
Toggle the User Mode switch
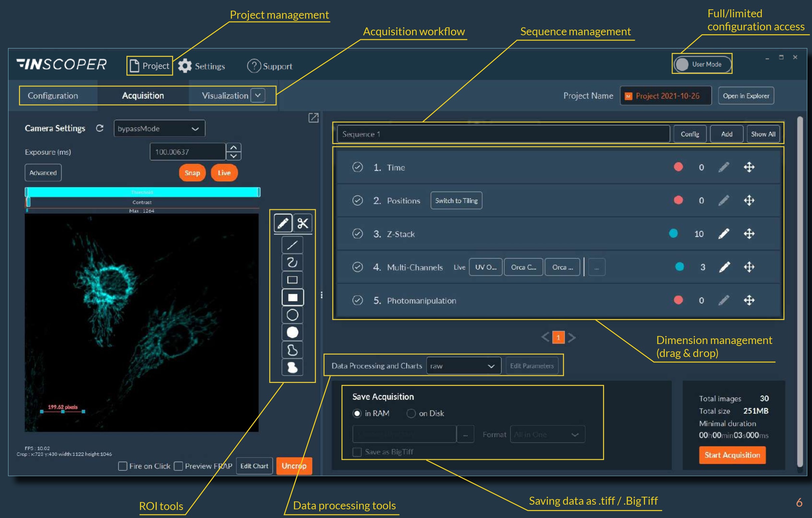coord(702,64)
